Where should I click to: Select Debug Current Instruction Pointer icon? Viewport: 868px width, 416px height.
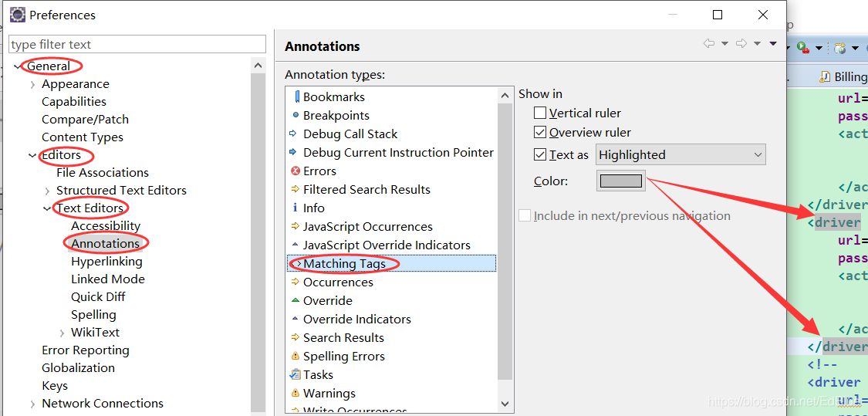point(293,152)
